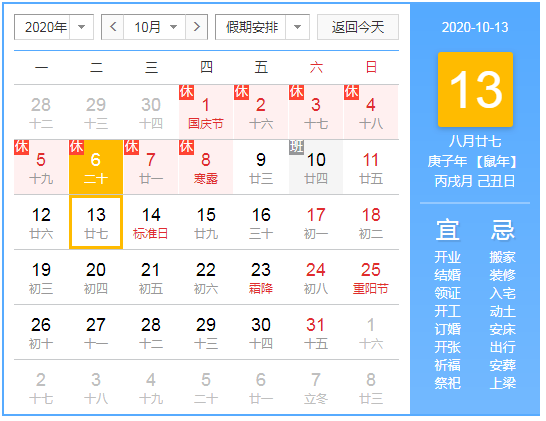This screenshot has width=546, height=421.
Task: Select October 12 廿六
Action: tap(41, 223)
